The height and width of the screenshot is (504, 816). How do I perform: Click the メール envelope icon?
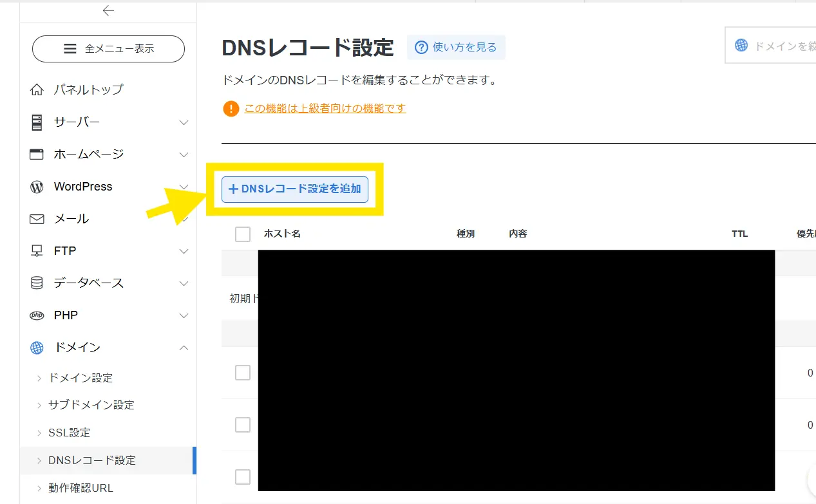click(37, 219)
